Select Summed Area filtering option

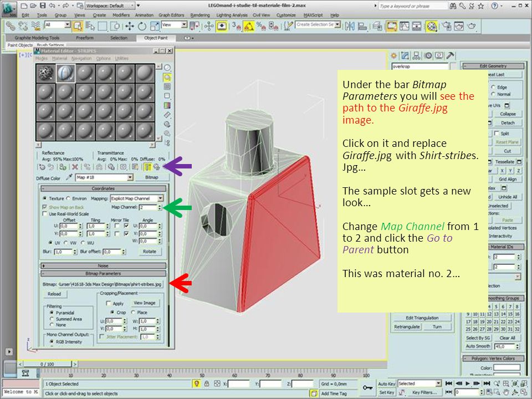[x=52, y=319]
